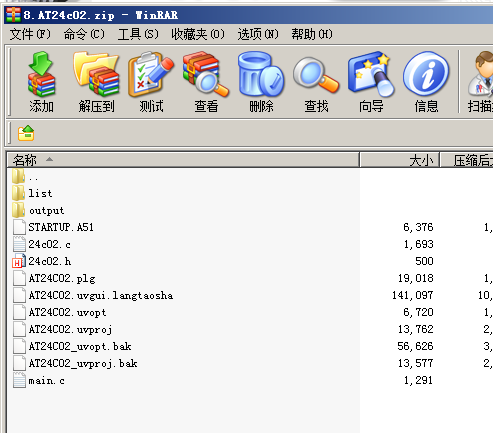Click the size value 500
This screenshot has height=433, width=493.
click(x=424, y=261)
